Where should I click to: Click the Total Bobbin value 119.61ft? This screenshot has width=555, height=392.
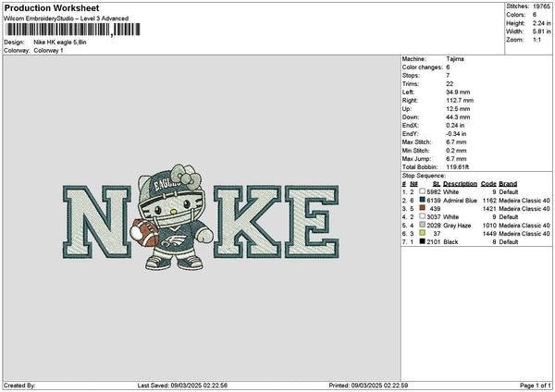click(457, 167)
